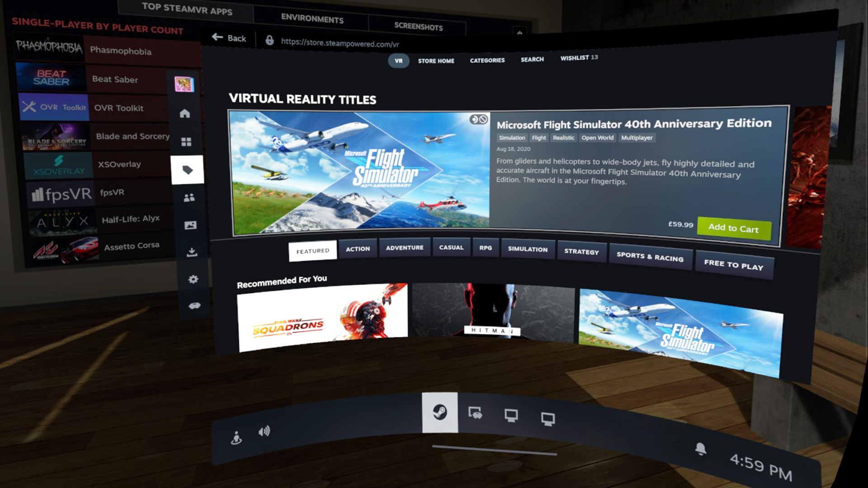Expand the CATEGORIES navigation menu

pyautogui.click(x=487, y=60)
